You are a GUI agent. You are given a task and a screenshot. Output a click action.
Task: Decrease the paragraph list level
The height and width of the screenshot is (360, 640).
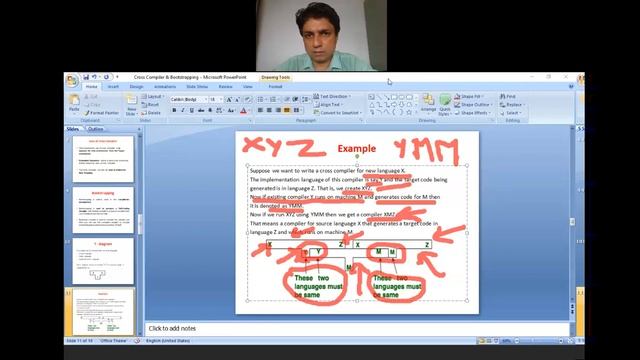[287, 100]
